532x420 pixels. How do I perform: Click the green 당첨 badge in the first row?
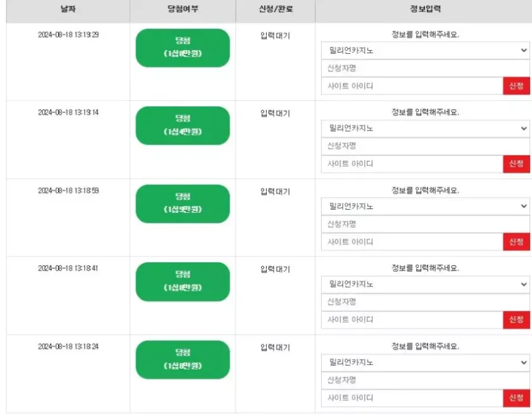[x=182, y=48]
